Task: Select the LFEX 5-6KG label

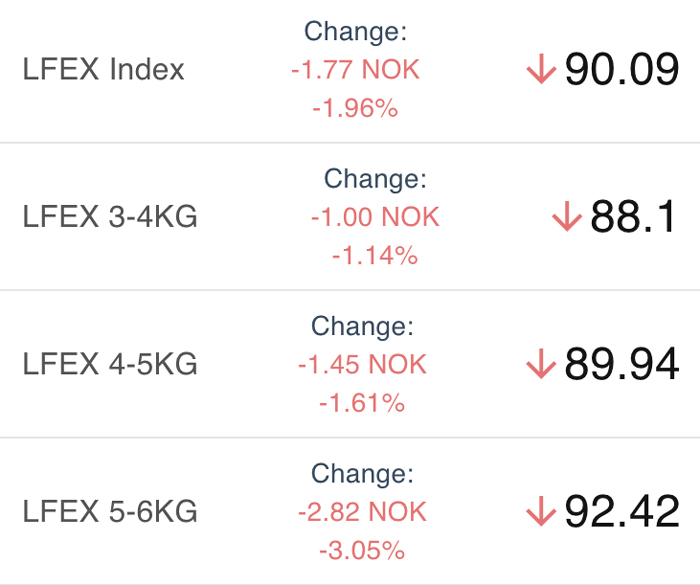Action: [x=110, y=511]
